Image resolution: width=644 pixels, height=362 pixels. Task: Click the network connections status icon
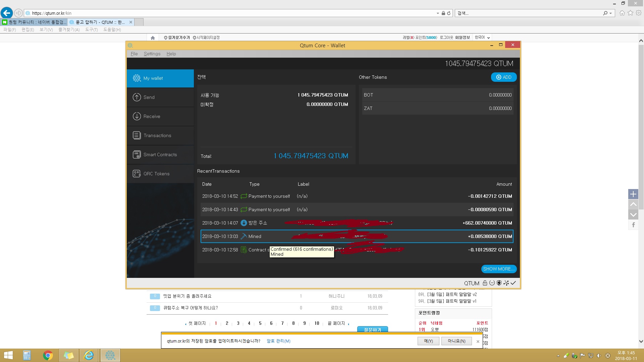(x=506, y=283)
